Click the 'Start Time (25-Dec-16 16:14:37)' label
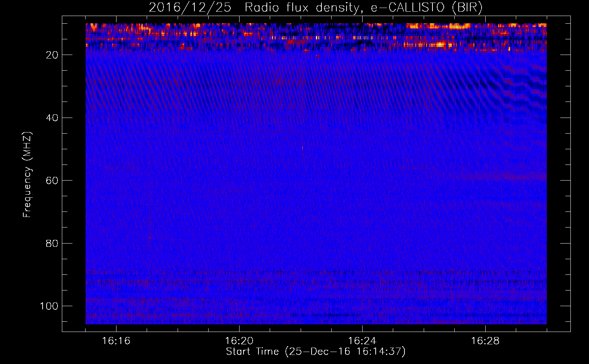 click(316, 352)
